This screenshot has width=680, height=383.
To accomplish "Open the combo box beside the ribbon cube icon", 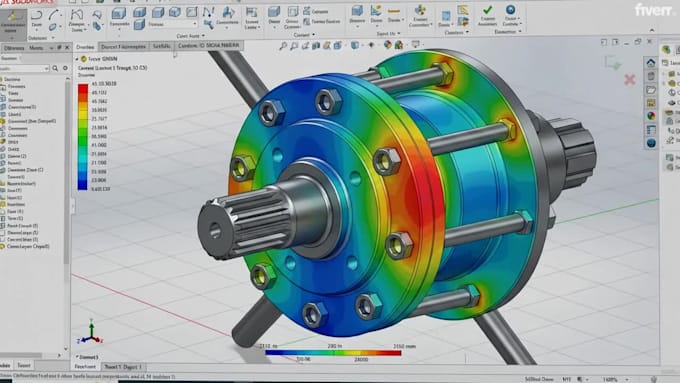I will click(x=172, y=24).
